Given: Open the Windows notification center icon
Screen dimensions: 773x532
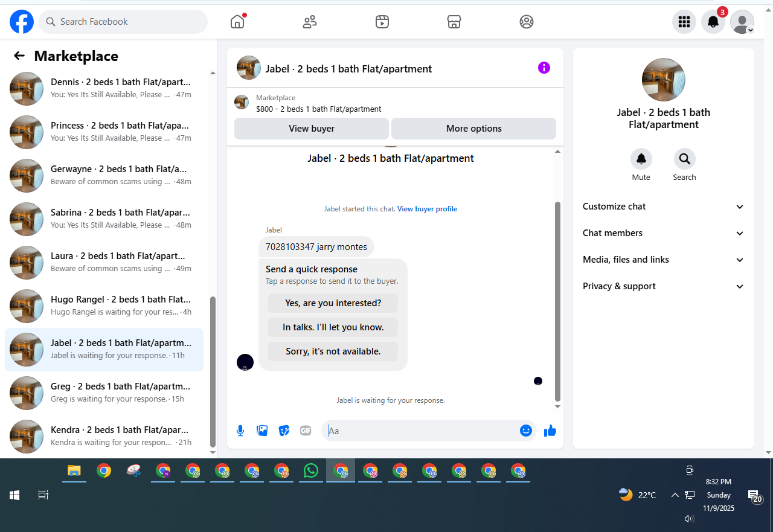Looking at the screenshot, I should click(755, 496).
